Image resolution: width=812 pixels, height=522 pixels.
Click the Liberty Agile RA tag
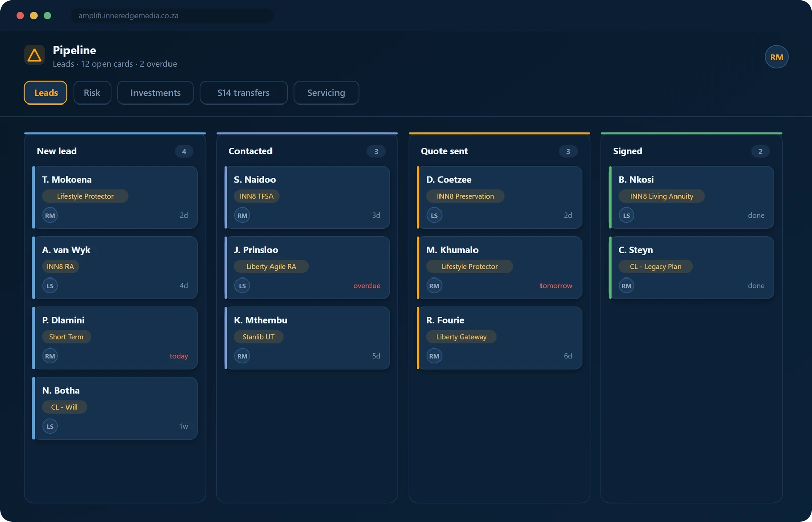click(271, 266)
